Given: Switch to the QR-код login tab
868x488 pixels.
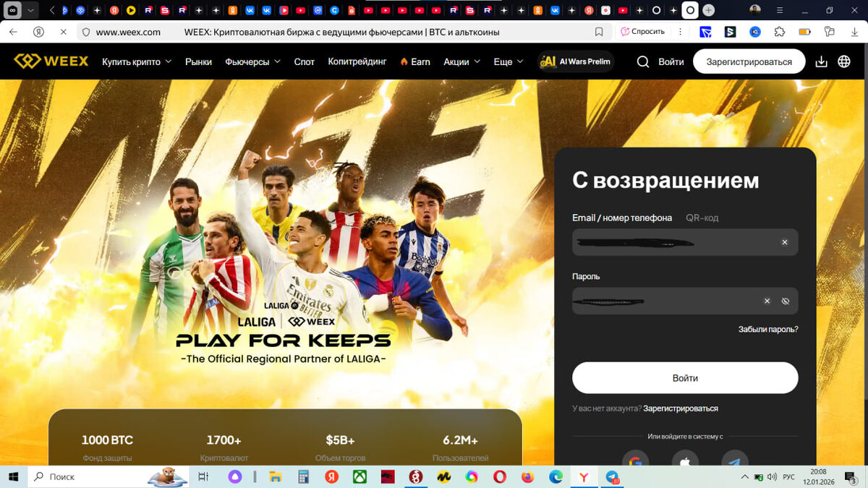Looking at the screenshot, I should tap(702, 218).
